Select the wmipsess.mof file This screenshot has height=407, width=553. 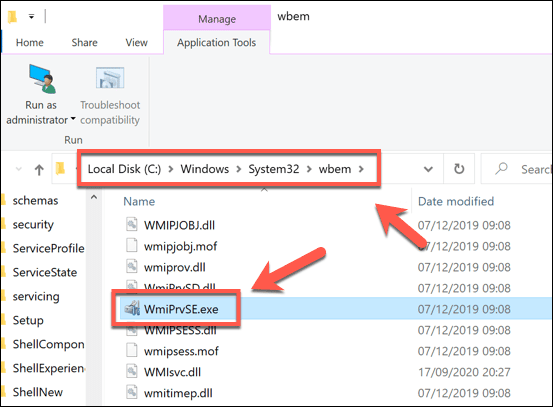[181, 351]
